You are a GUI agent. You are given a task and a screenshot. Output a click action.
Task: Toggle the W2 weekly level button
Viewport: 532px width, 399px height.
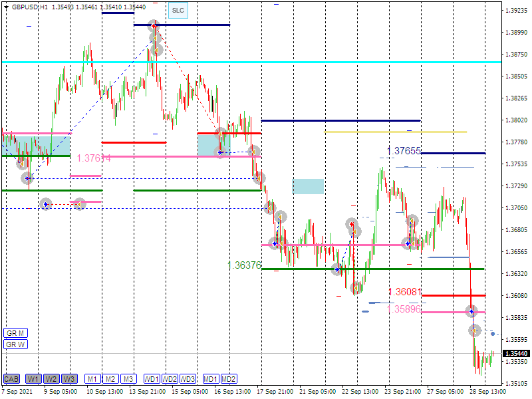click(51, 378)
